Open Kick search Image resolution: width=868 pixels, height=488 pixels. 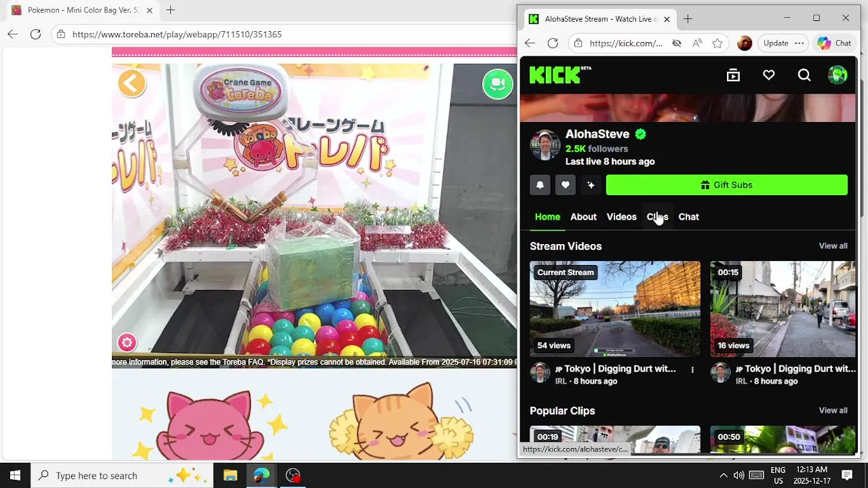click(x=804, y=75)
